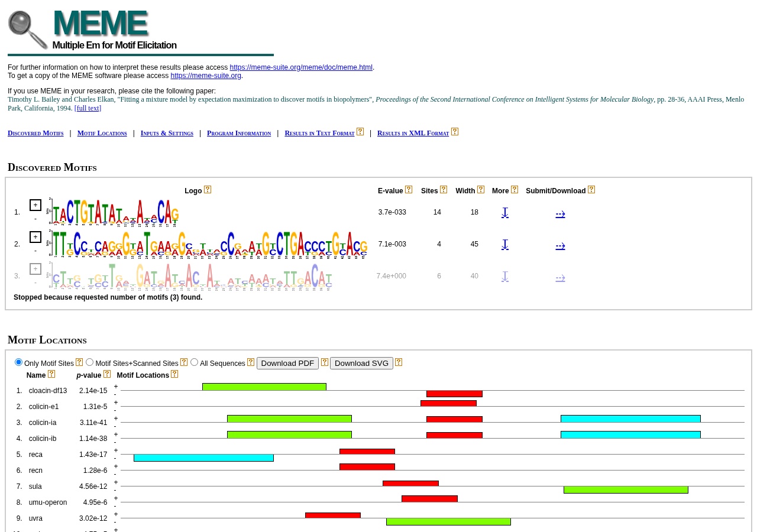Toggle the plus box for motif 1
The width and height of the screenshot is (757, 532).
pyautogui.click(x=35, y=205)
